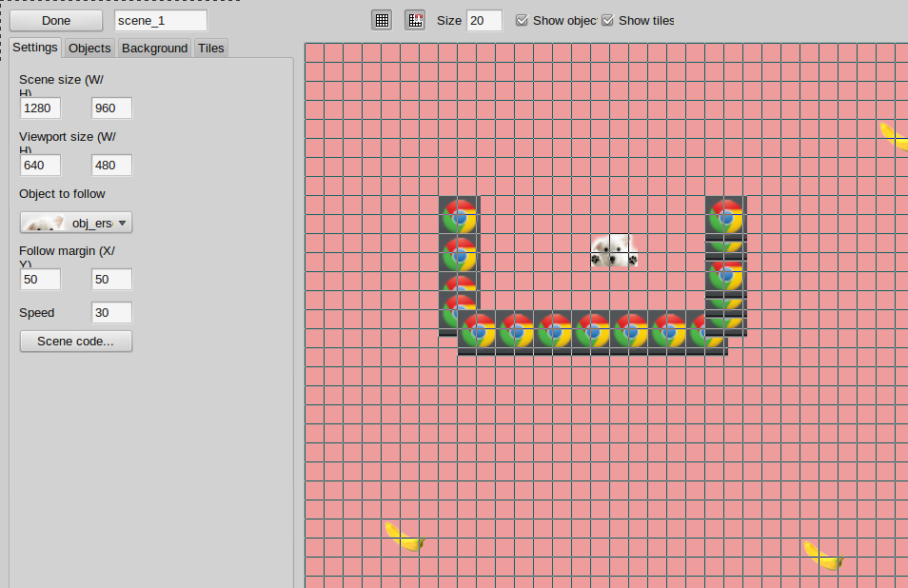The image size is (908, 588).
Task: Uncheck the Show tiles checkbox
Action: [607, 20]
